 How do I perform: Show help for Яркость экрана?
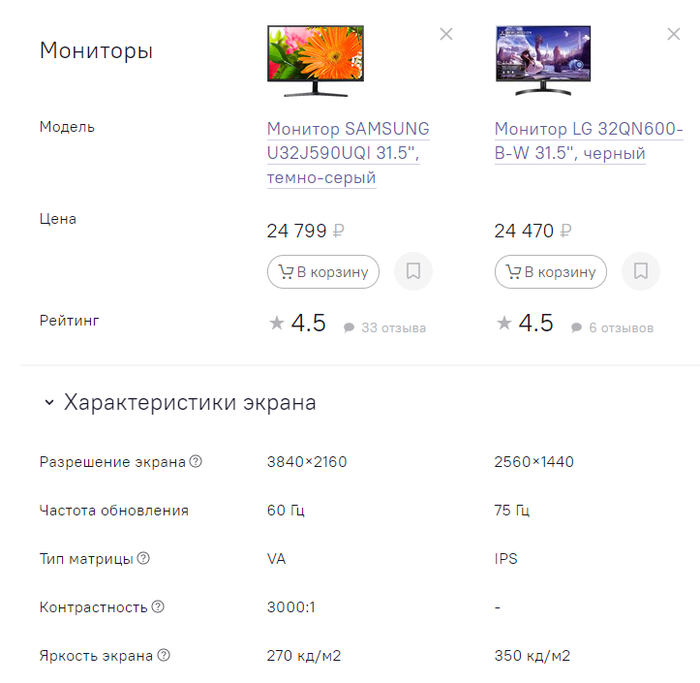pyautogui.click(x=164, y=656)
